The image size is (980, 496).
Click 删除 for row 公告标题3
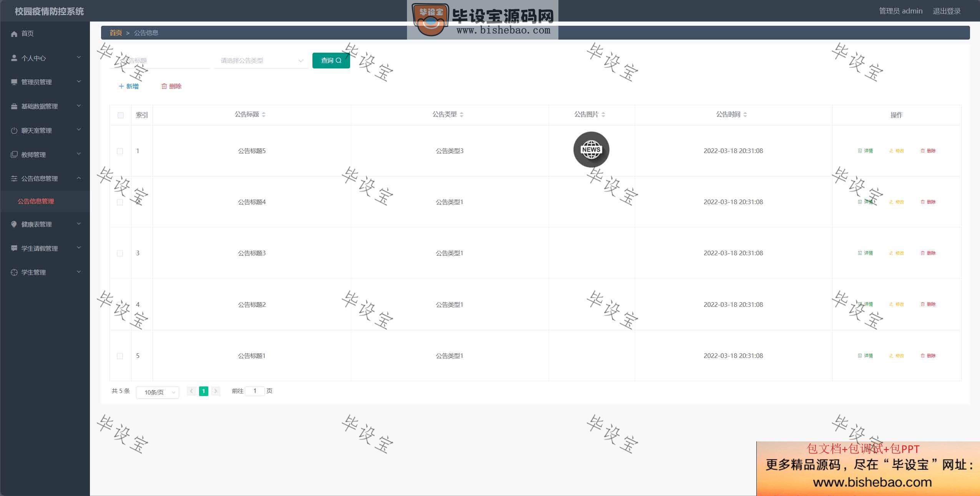point(928,253)
